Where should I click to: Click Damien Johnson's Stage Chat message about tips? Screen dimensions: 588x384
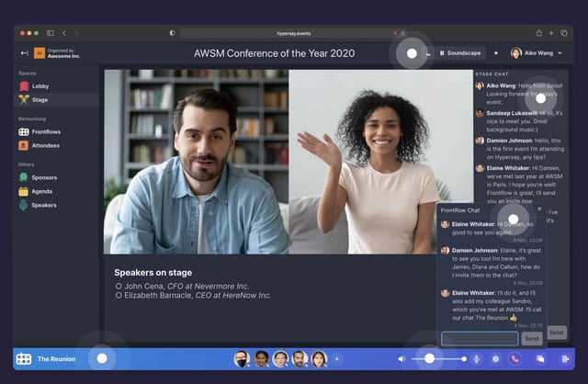pos(520,149)
